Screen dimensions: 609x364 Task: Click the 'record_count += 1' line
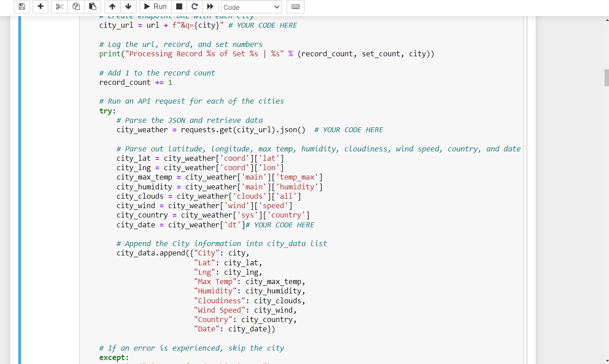pyautogui.click(x=135, y=83)
